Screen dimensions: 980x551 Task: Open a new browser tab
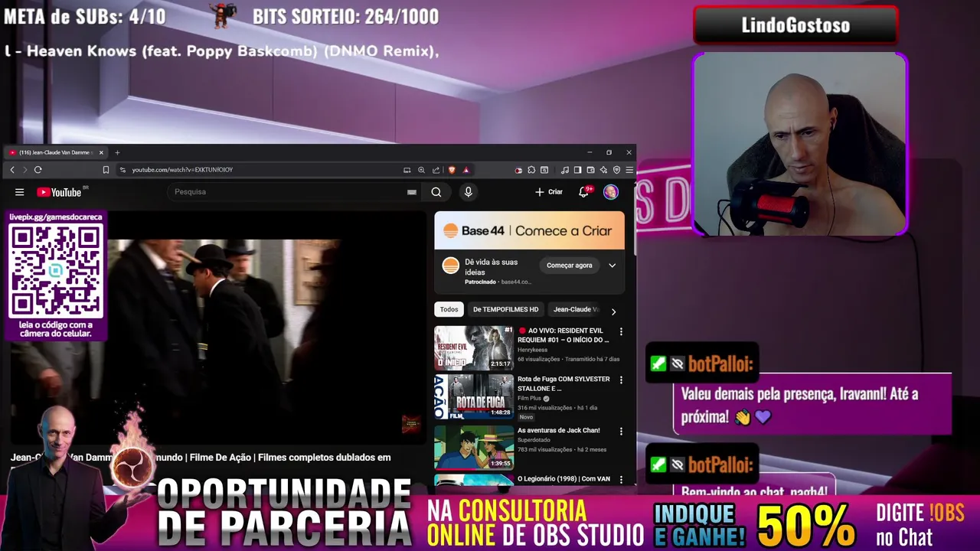(117, 152)
